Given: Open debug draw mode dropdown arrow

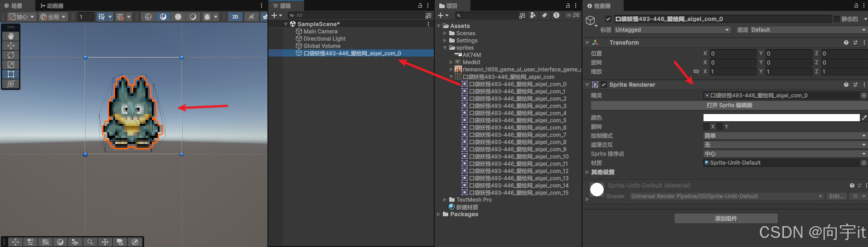Looking at the screenshot, I should tap(216, 17).
